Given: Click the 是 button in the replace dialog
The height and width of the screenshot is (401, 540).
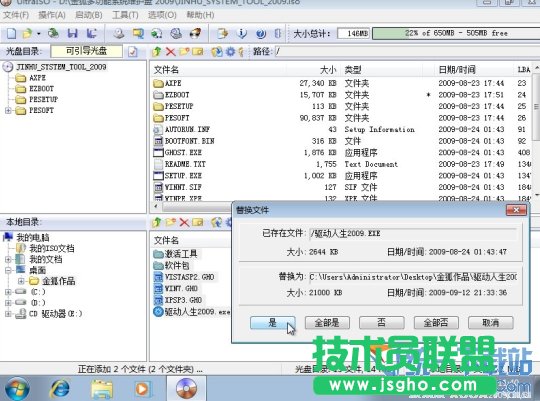Looking at the screenshot, I should 273,323.
